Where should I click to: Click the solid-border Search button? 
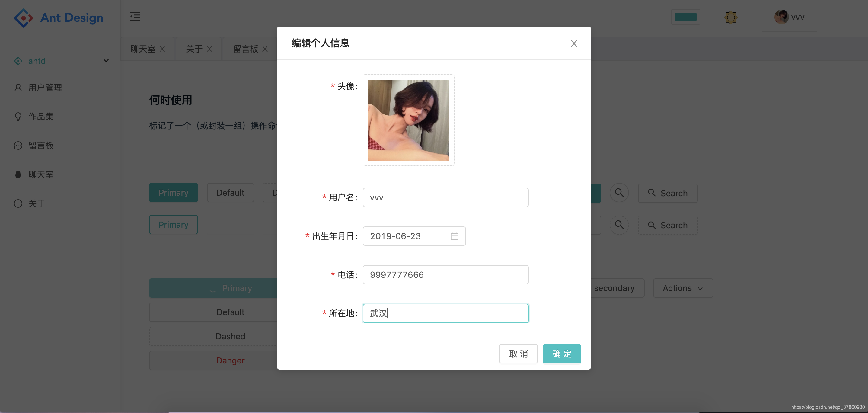click(668, 193)
